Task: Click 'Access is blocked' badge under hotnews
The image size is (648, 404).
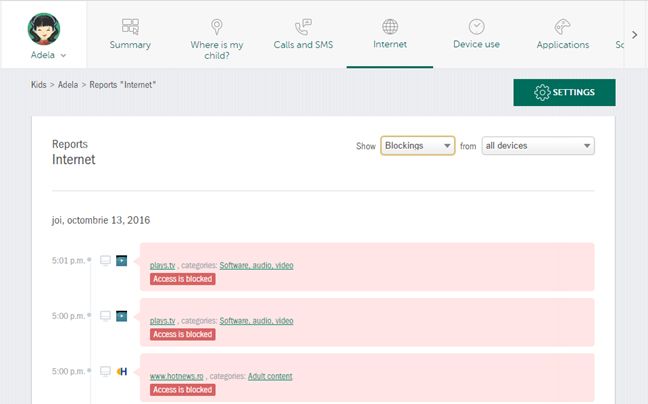Action: pyautogui.click(x=183, y=390)
